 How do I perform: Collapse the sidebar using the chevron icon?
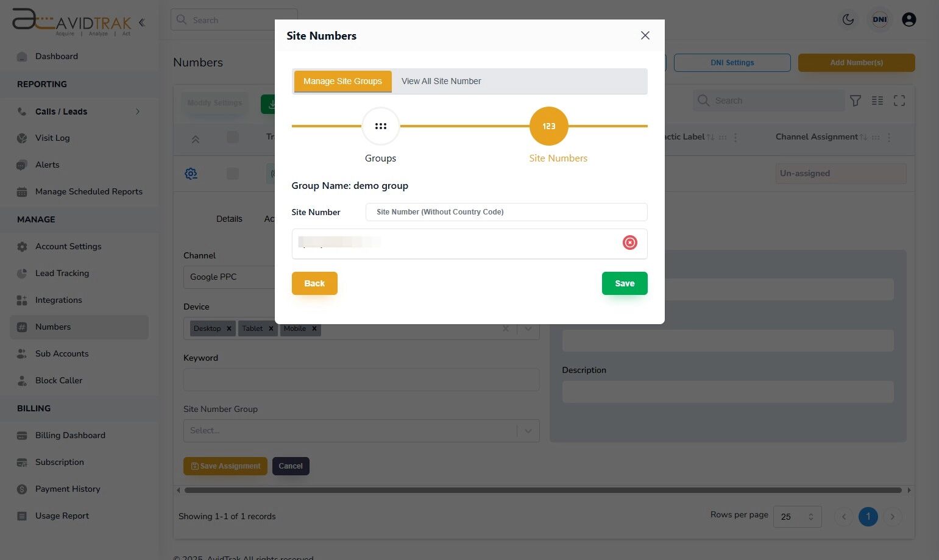pyautogui.click(x=141, y=22)
